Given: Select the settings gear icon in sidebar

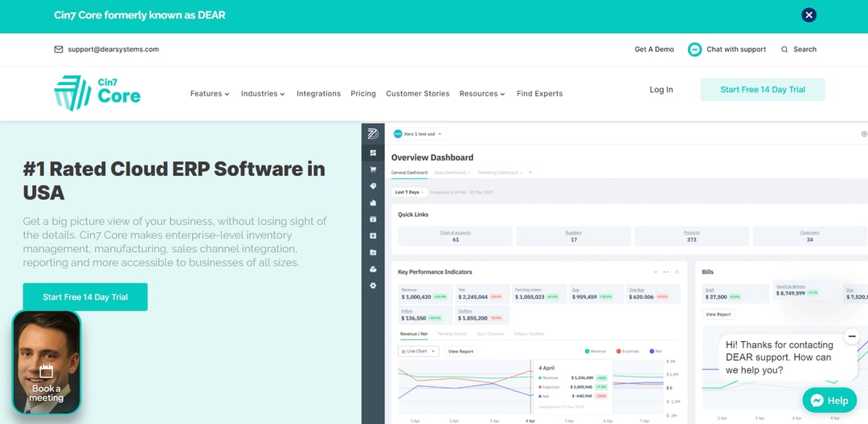Looking at the screenshot, I should (373, 286).
